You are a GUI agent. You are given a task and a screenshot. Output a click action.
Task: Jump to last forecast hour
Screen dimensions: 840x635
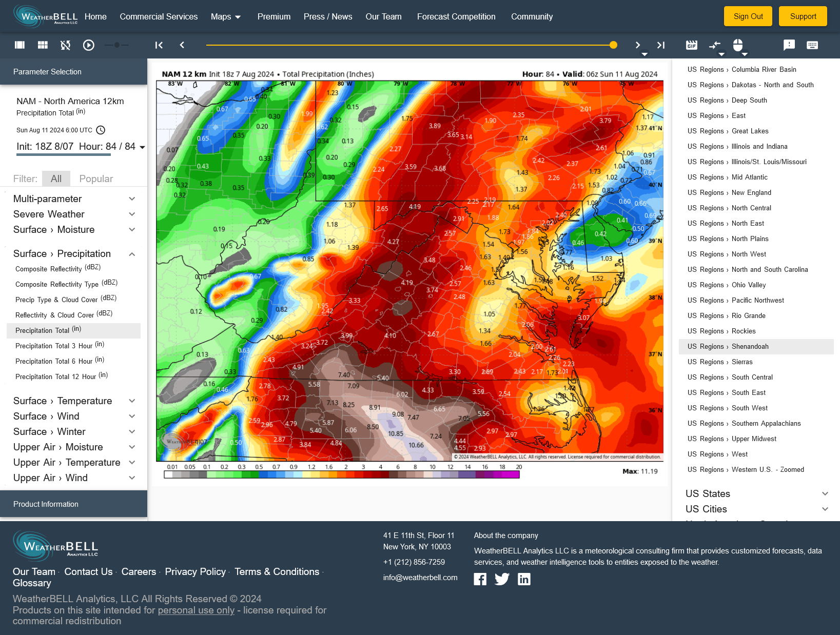coord(661,45)
